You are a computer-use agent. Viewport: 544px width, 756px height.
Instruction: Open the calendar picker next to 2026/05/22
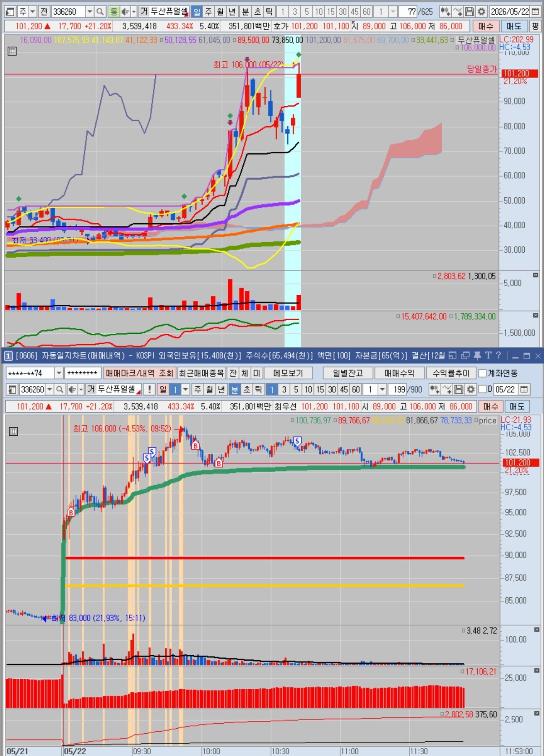535,12
